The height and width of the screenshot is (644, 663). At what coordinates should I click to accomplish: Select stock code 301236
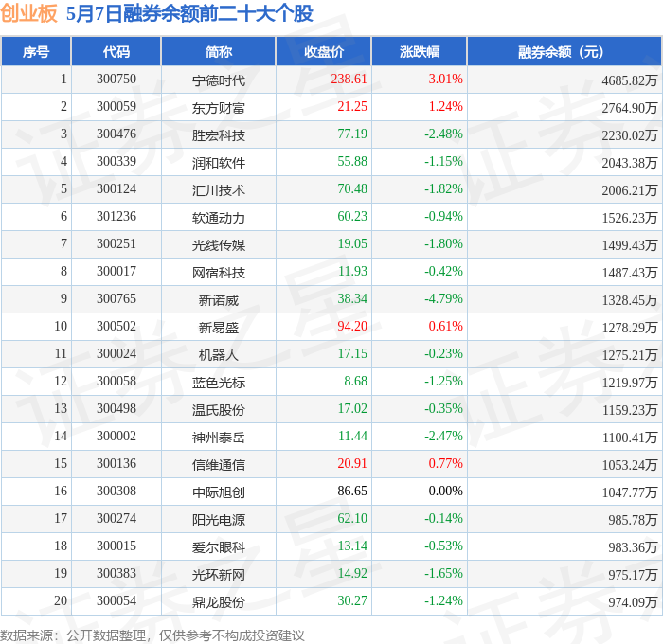point(116,217)
